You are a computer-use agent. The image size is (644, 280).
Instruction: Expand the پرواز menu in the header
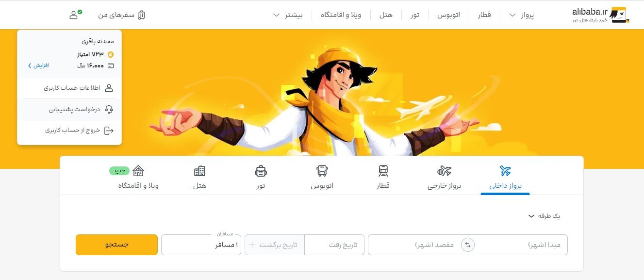(x=521, y=15)
